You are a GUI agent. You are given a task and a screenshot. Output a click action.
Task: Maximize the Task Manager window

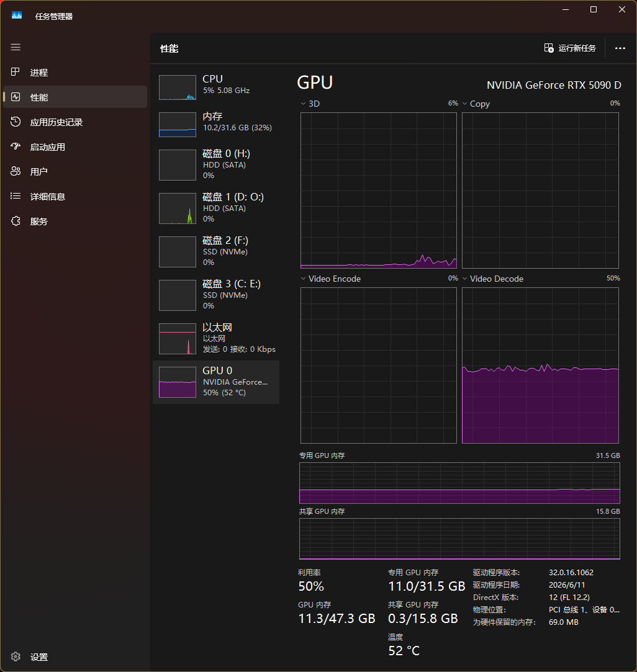click(594, 9)
